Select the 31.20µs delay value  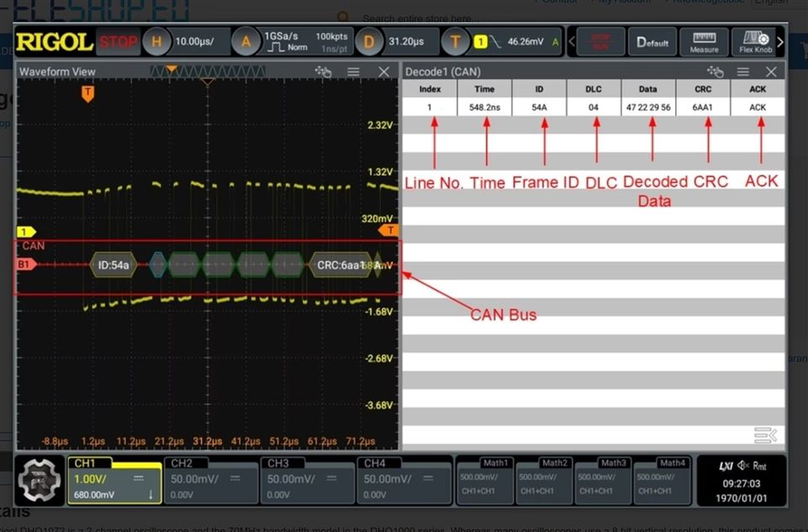coord(406,42)
